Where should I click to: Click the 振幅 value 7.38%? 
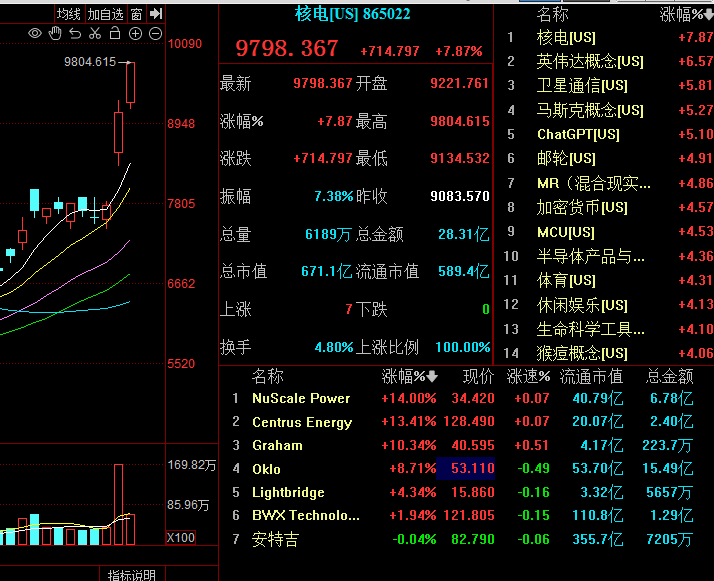click(x=333, y=196)
